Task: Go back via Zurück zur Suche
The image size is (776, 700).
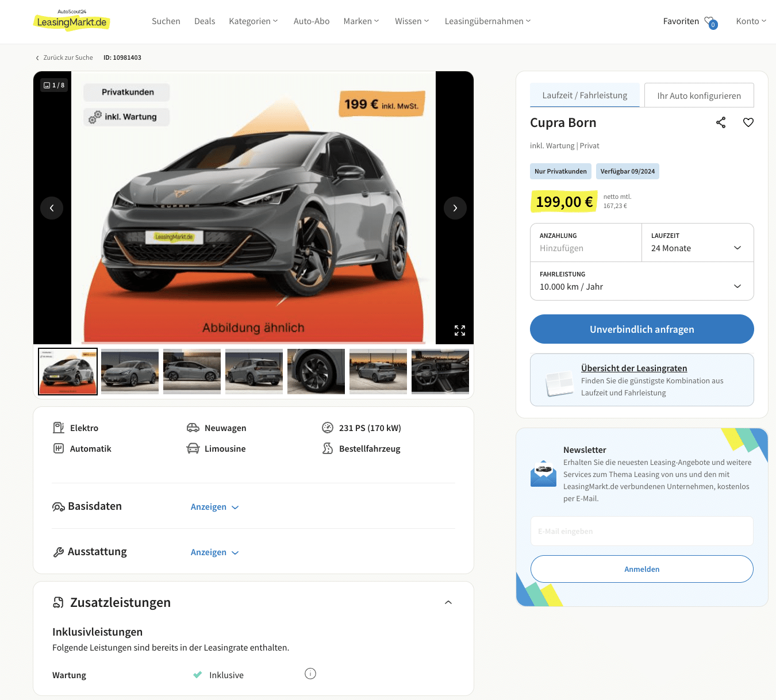Action: [x=68, y=57]
